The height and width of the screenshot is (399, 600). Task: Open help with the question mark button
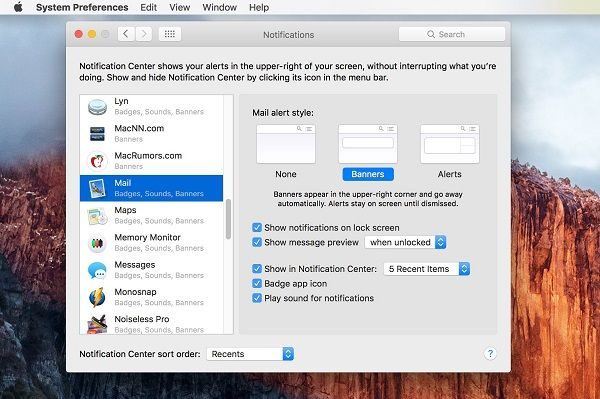(x=490, y=353)
